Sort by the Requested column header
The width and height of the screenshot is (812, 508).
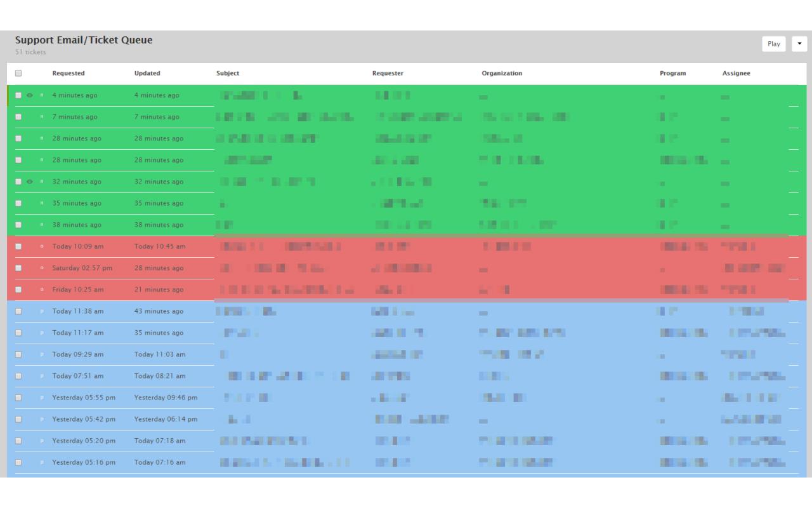pyautogui.click(x=69, y=73)
